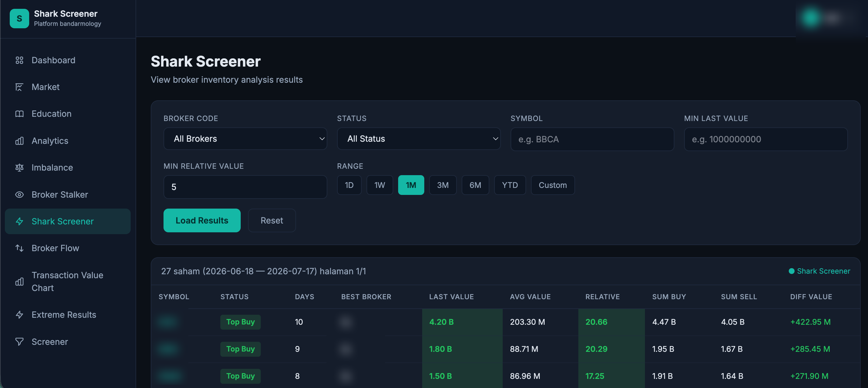868x388 pixels.
Task: Click the Dashboard grid icon
Action: click(19, 60)
